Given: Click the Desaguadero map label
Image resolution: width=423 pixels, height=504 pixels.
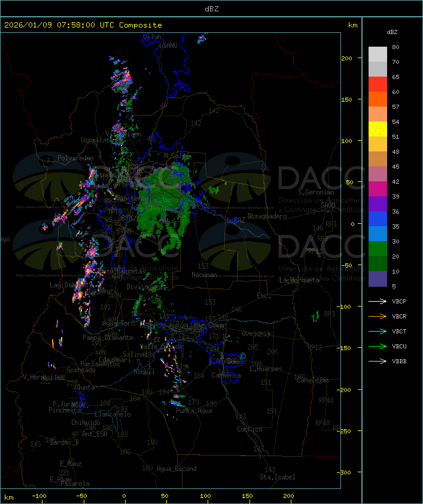Looking at the screenshot, I should tap(267, 216).
